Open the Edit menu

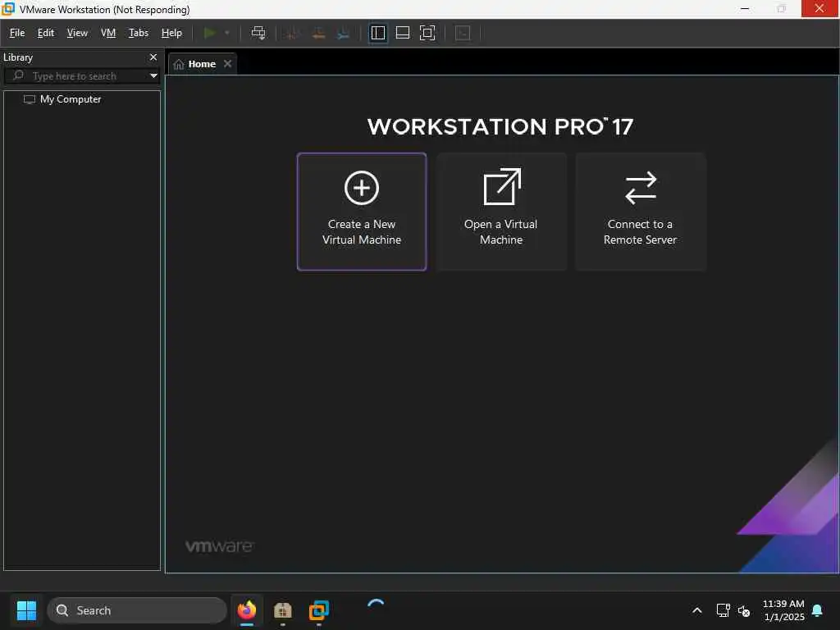46,33
